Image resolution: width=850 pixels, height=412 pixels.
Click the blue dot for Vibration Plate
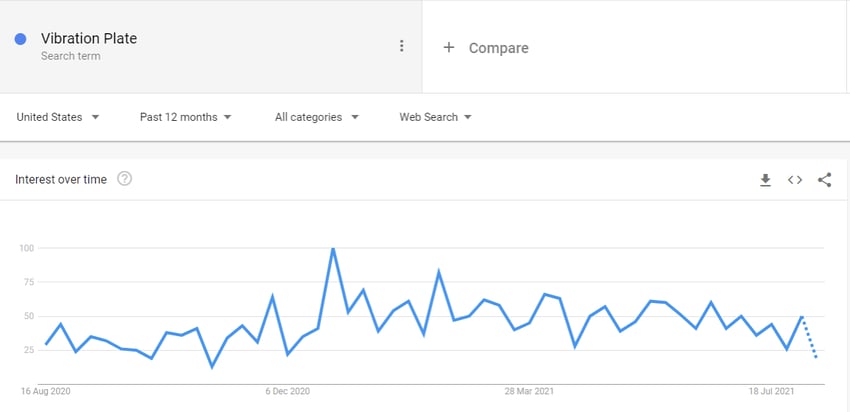(21, 39)
